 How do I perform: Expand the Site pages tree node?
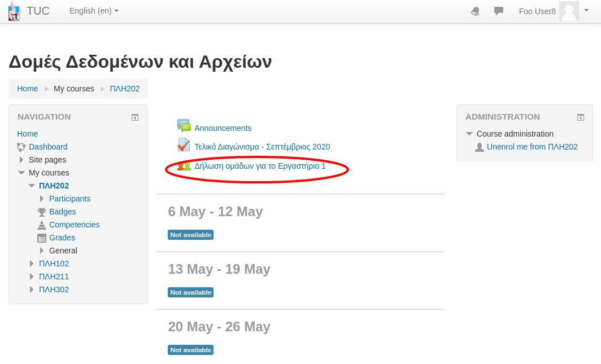tap(21, 160)
